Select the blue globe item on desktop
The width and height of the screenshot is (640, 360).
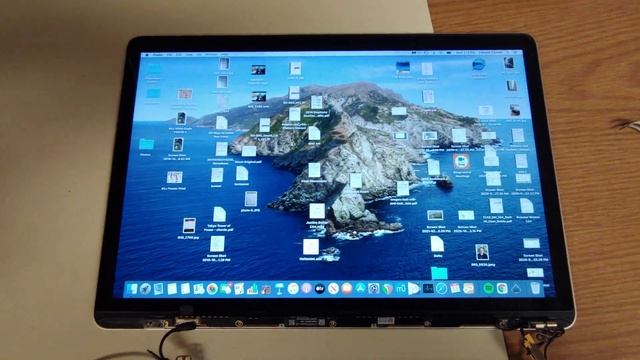pos(478,65)
